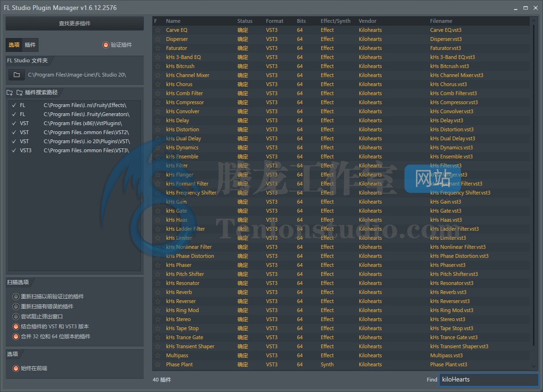Image resolution: width=543 pixels, height=392 pixels.
Task: Click the I..io 20\Plugins\VST\ path row
Action: point(75,141)
